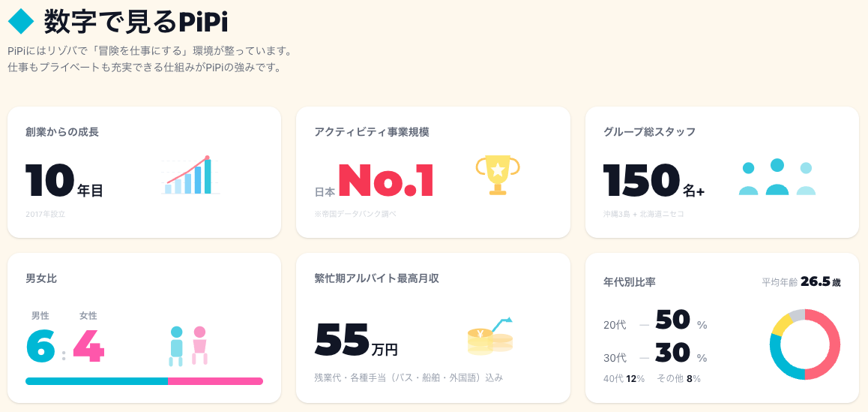Image resolution: width=868 pixels, height=412 pixels.
Task: Click the large 150 staff number
Action: coord(641,181)
